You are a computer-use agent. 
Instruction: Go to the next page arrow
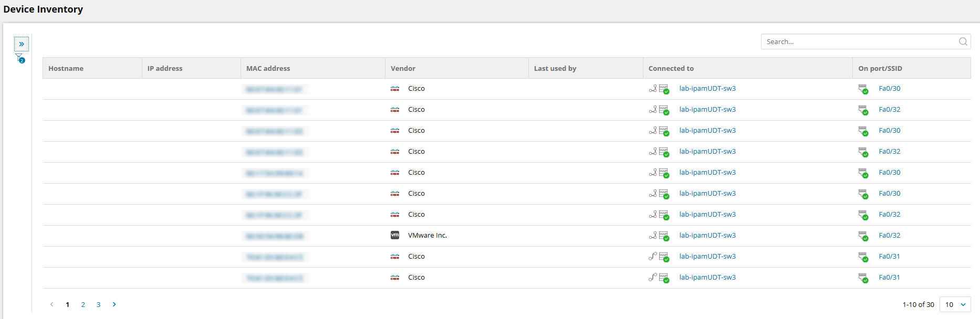click(x=114, y=304)
